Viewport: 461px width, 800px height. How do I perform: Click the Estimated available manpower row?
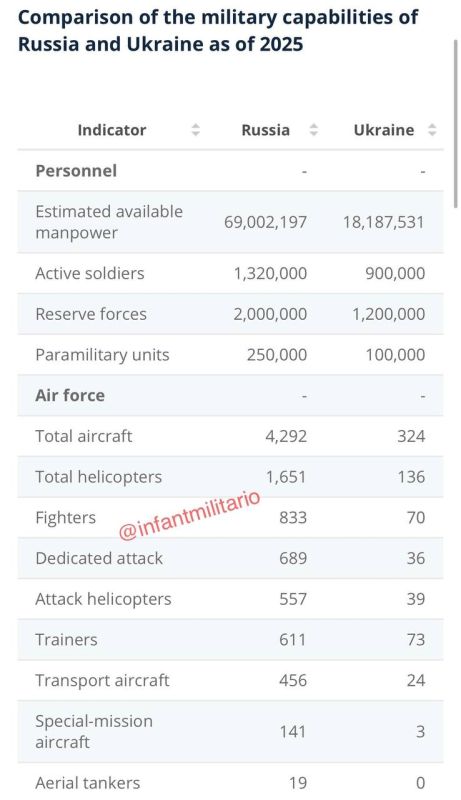click(x=230, y=222)
